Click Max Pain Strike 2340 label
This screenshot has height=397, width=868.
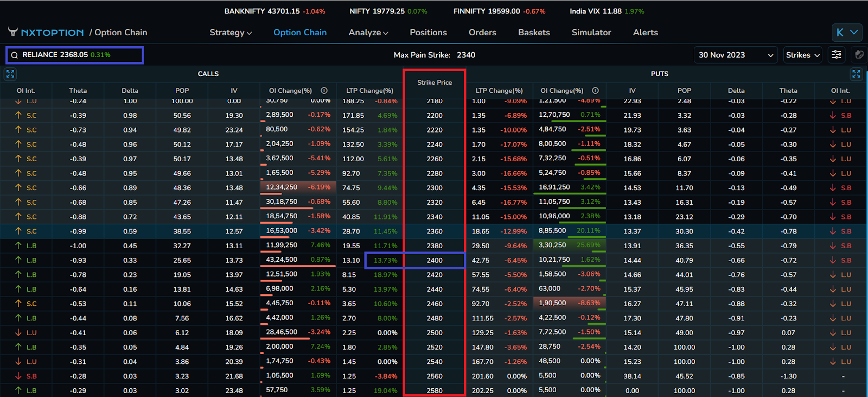coord(435,55)
